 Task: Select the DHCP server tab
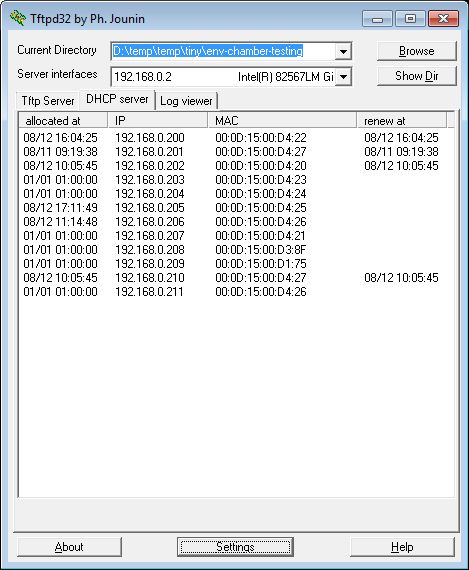coord(117,99)
